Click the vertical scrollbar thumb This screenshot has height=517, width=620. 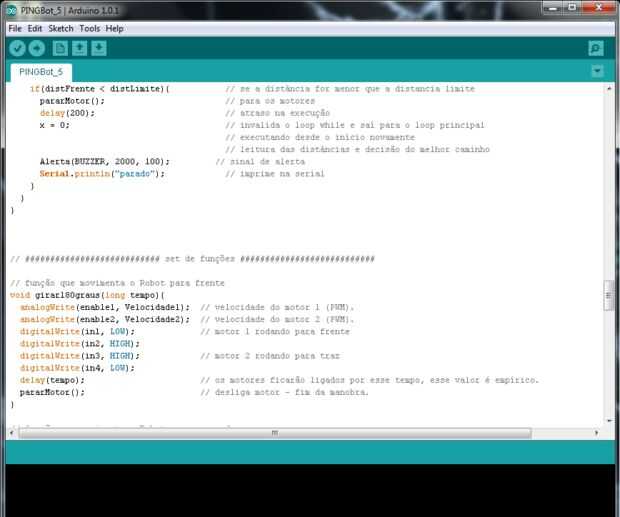pos(609,296)
